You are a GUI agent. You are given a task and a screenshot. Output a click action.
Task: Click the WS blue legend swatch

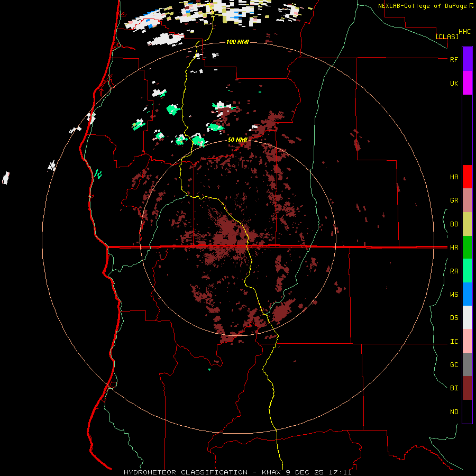coord(467,294)
